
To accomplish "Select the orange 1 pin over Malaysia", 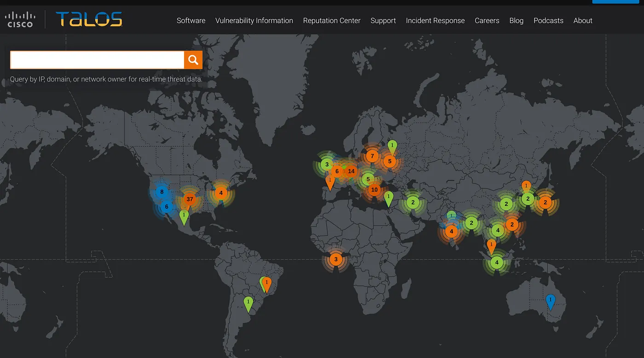I will pyautogui.click(x=491, y=246).
